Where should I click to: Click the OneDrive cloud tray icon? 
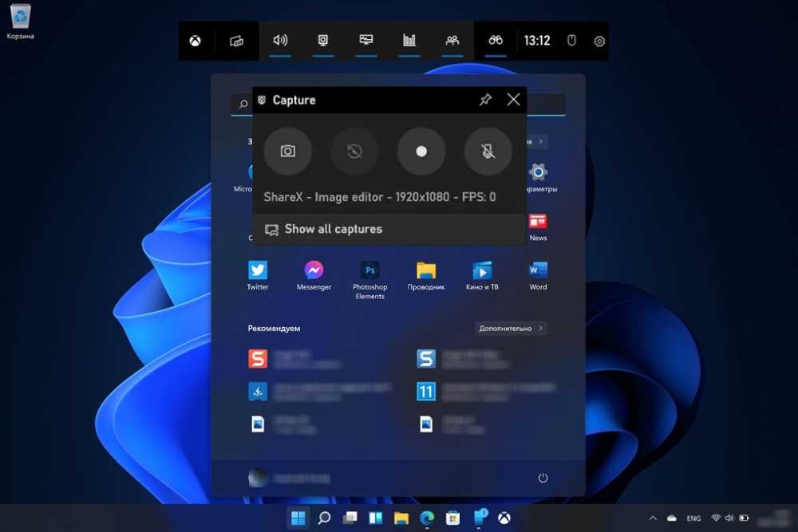point(672,518)
